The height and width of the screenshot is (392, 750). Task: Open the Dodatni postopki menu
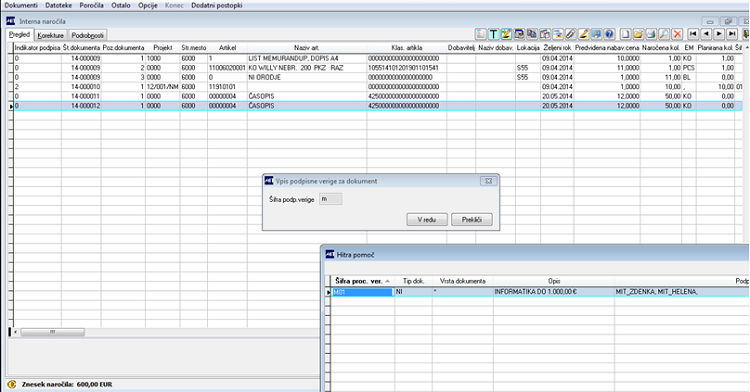coord(217,5)
